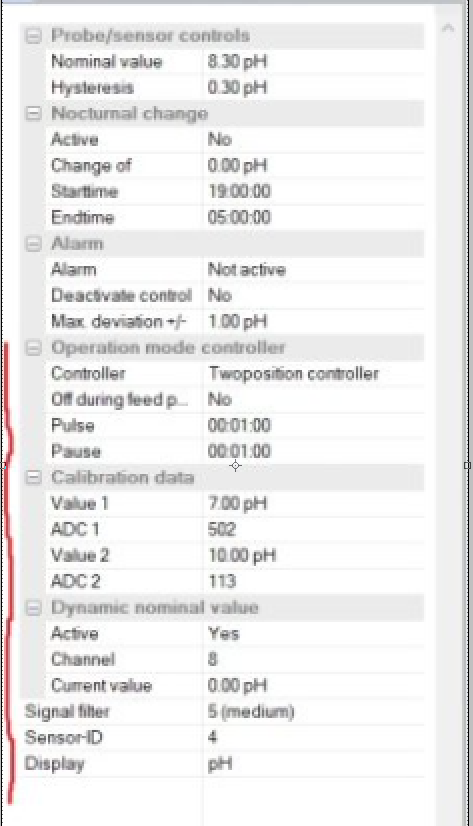Click the Hysteresis row label
473x826 pixels.
coord(92,87)
